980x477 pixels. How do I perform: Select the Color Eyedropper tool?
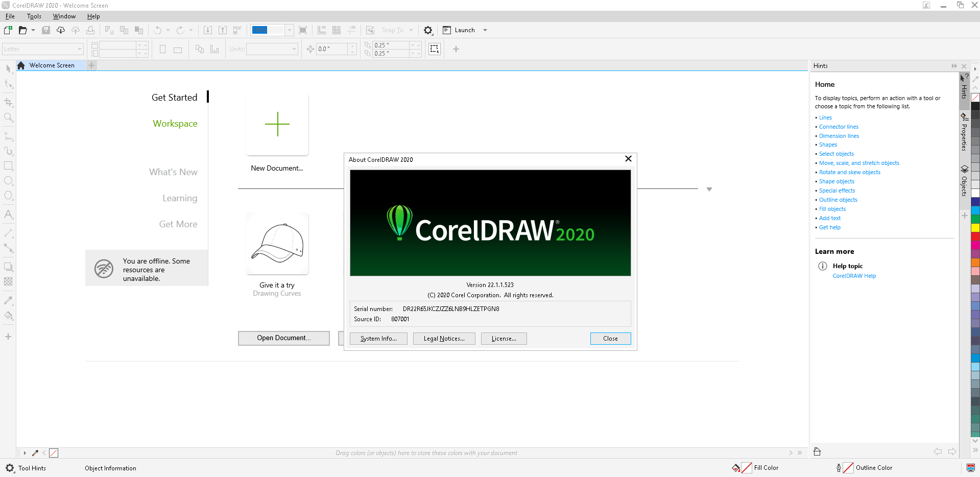click(8, 300)
